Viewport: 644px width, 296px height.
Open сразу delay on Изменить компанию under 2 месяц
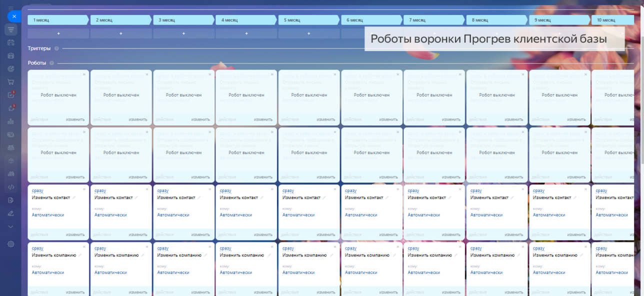[100, 248]
